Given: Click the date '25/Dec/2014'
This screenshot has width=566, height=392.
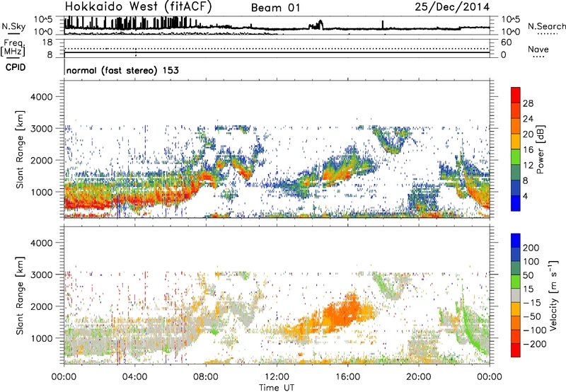Looking at the screenshot, I should pos(452,6).
